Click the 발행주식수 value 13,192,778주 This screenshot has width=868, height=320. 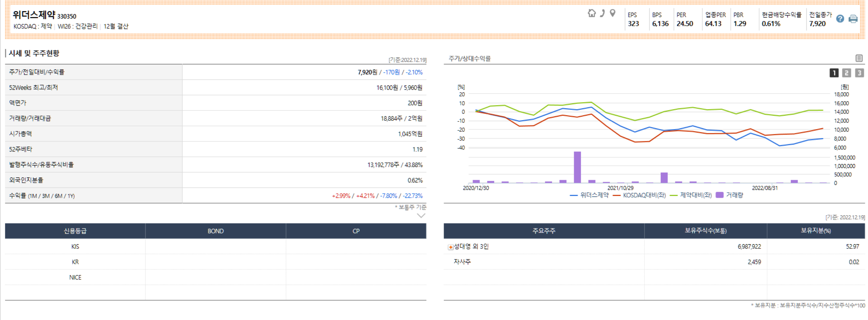click(383, 165)
